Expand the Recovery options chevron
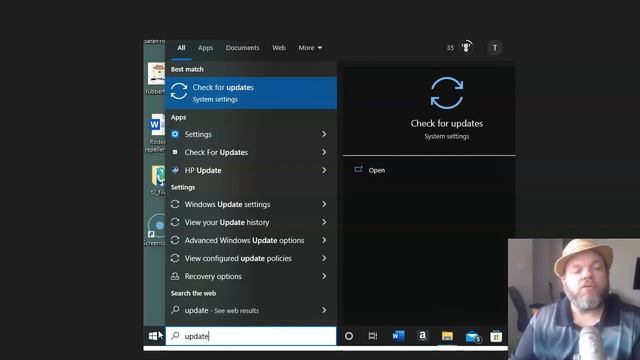This screenshot has height=360, width=640. coord(324,276)
